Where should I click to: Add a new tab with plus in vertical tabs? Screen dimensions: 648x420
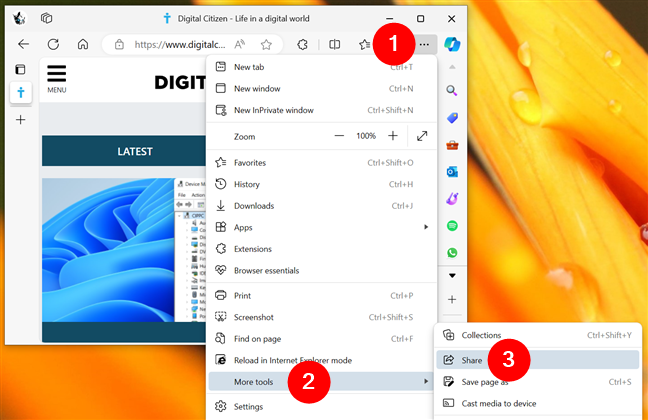21,120
